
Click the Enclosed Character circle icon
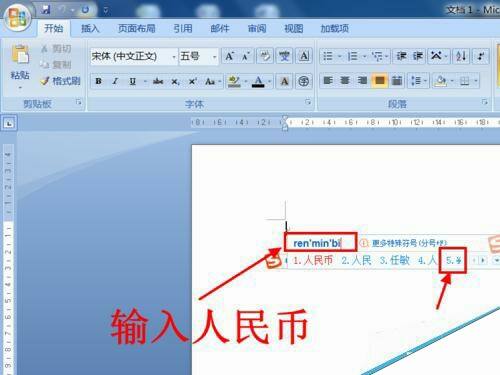(x=303, y=81)
